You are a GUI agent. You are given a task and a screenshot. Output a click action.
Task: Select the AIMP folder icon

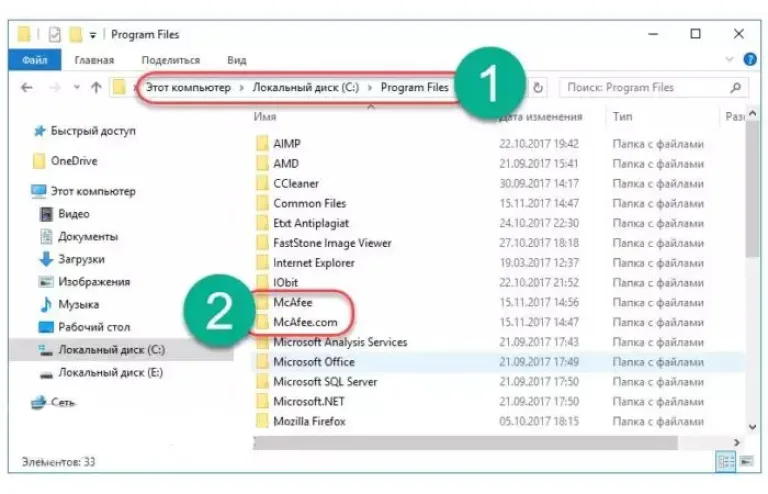tap(262, 143)
